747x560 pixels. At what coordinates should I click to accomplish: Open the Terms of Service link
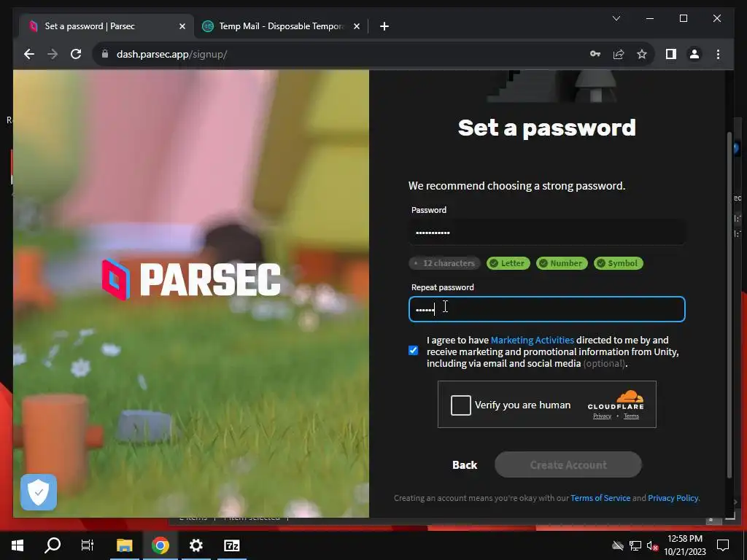point(600,498)
